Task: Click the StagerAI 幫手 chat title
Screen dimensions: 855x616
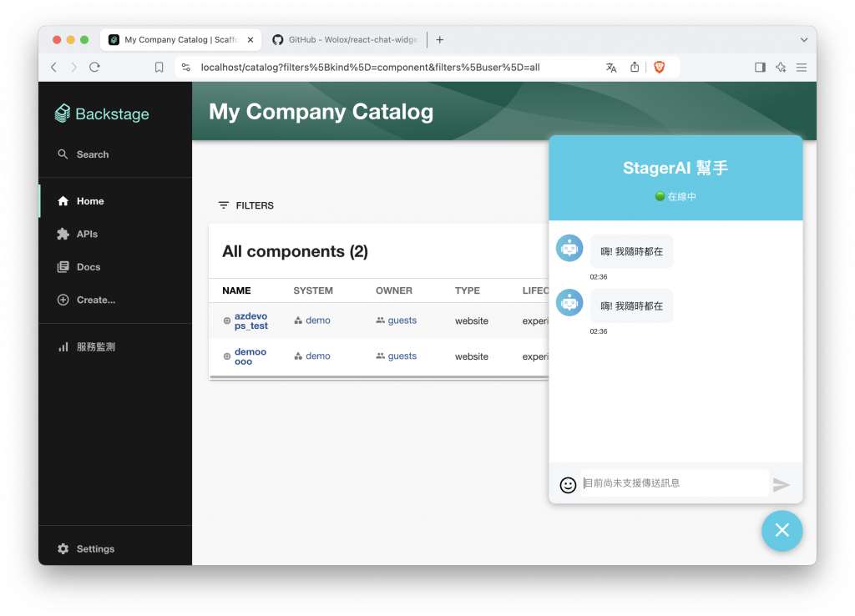Action: (675, 168)
